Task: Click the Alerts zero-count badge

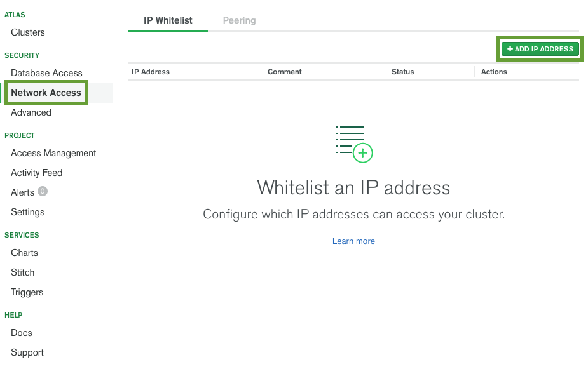Action: (42, 192)
